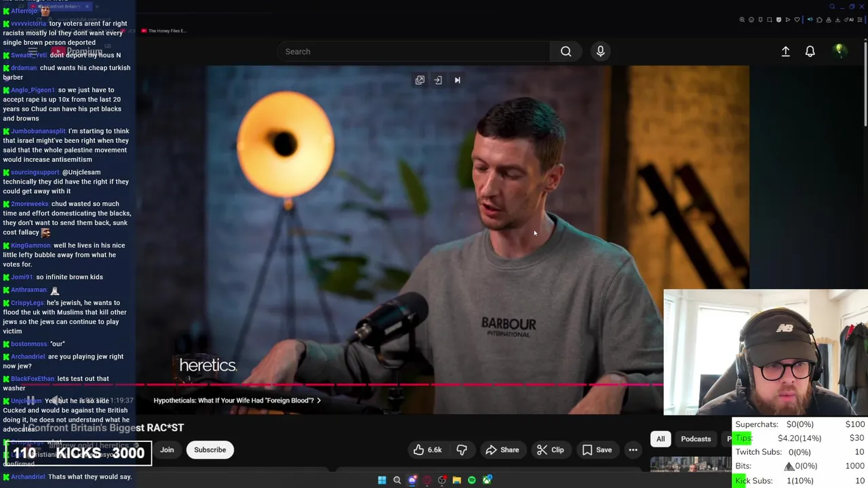Viewport: 868px width, 488px height.
Task: Click chat username '2moreweeks'
Action: click(x=30, y=204)
